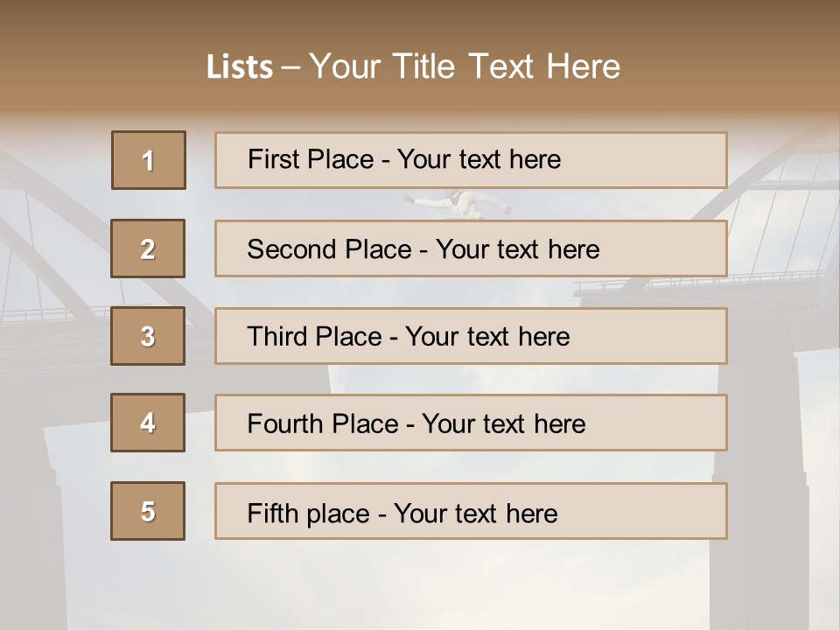Select the Fourth Place text box
Viewport: 840px width, 630px height.
click(471, 423)
